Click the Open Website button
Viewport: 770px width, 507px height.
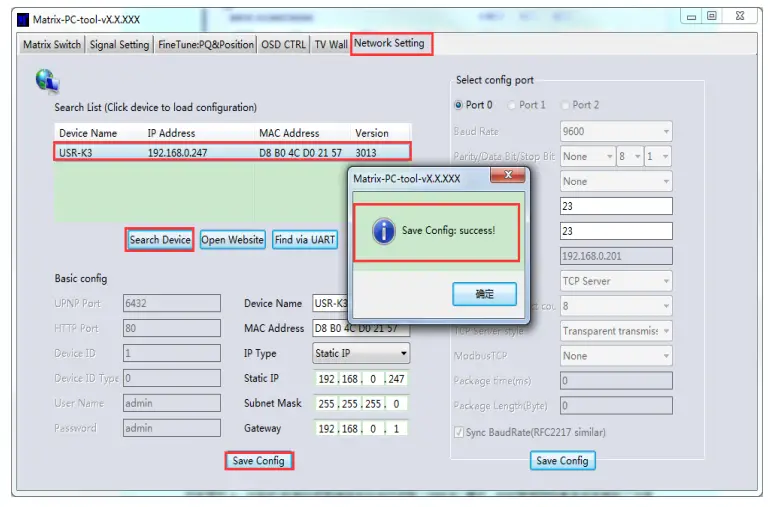233,240
